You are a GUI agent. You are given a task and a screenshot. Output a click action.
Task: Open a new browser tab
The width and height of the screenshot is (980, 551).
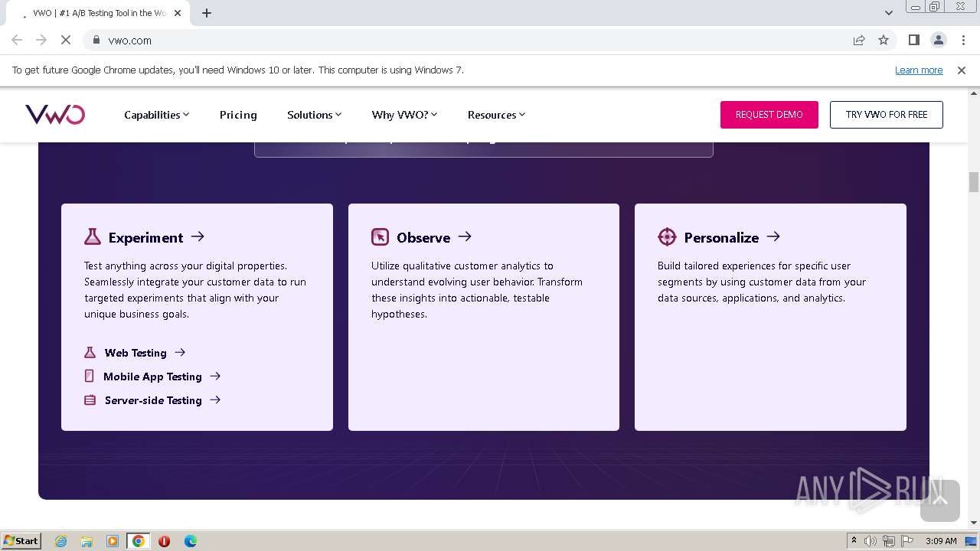pyautogui.click(x=207, y=13)
